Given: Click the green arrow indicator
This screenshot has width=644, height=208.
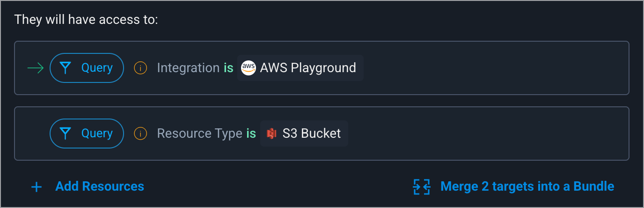Looking at the screenshot, I should (x=36, y=68).
